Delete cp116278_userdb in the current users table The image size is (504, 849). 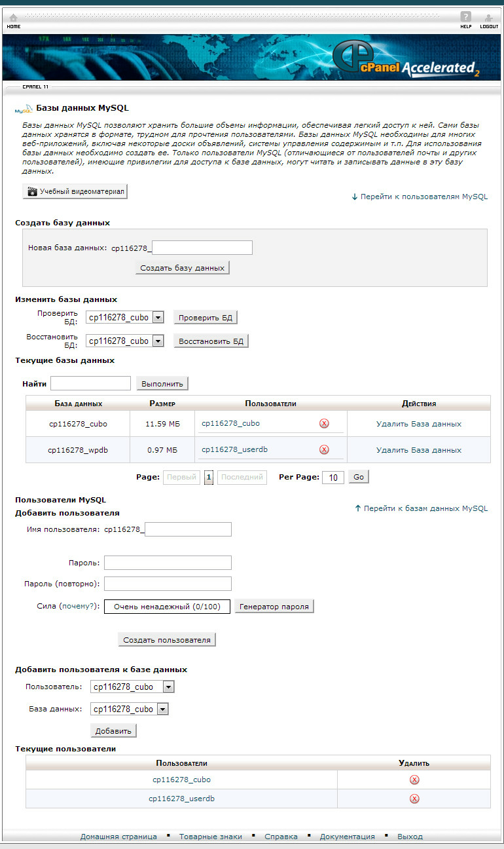point(414,799)
